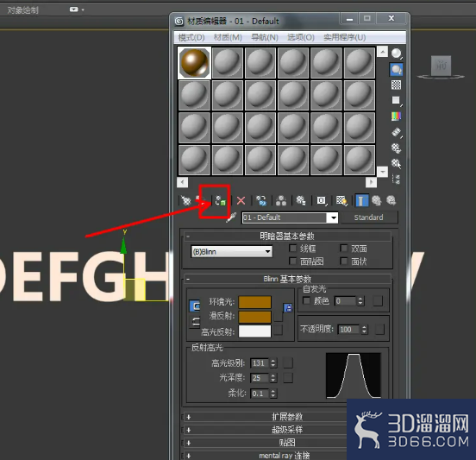Open the 漫反射 diffuse color swatch

click(x=254, y=317)
